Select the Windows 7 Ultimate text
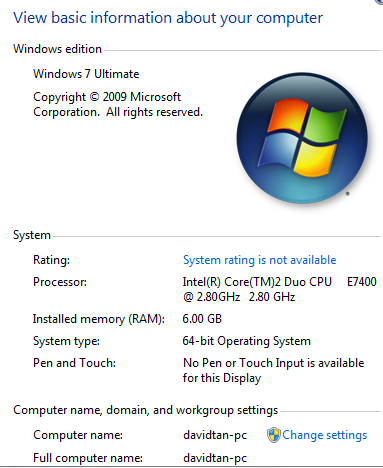This screenshot has width=383, height=468. [x=86, y=74]
